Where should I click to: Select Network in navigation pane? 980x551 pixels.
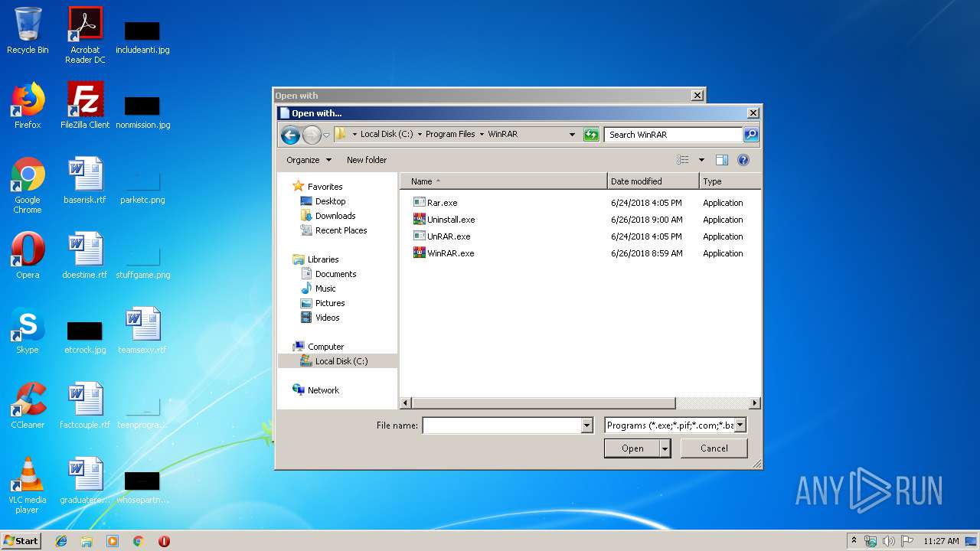click(323, 390)
